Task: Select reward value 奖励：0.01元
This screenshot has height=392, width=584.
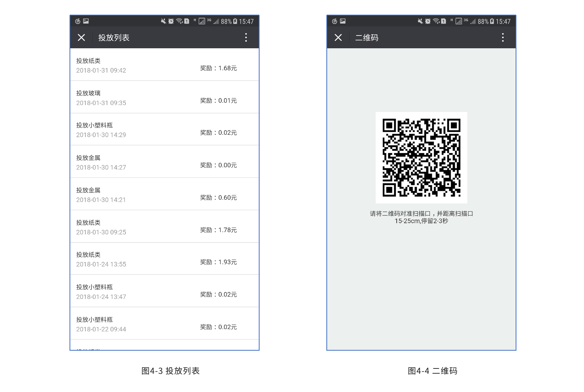Action: pos(218,101)
